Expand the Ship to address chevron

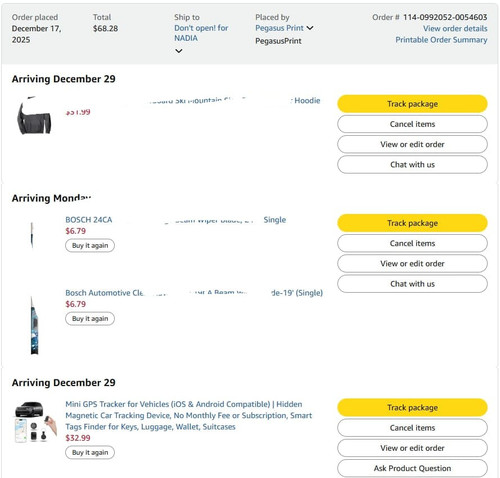[179, 51]
